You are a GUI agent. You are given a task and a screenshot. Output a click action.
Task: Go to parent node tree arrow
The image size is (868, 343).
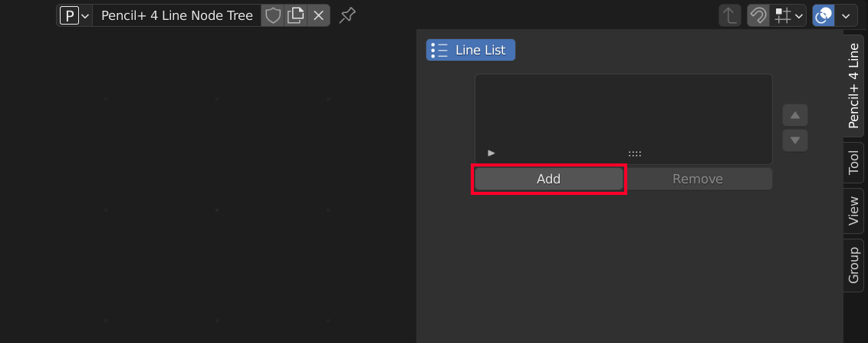pos(731,15)
